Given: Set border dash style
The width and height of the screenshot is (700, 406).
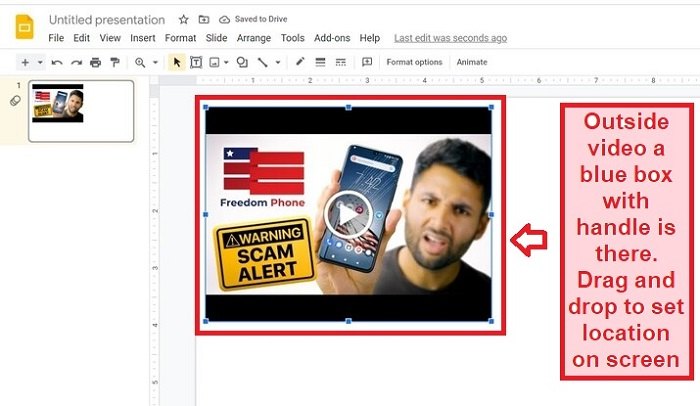Looking at the screenshot, I should coord(341,62).
